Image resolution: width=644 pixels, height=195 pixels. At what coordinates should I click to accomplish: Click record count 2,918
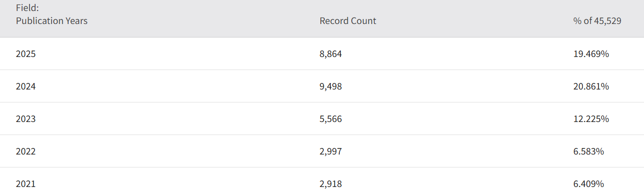[331, 184]
